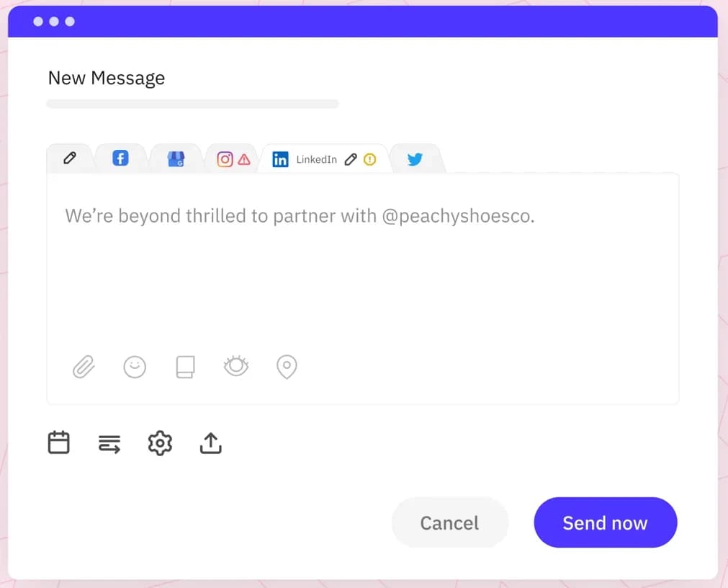Select the master compose pencil tab
This screenshot has width=728, height=588.
[x=70, y=157]
